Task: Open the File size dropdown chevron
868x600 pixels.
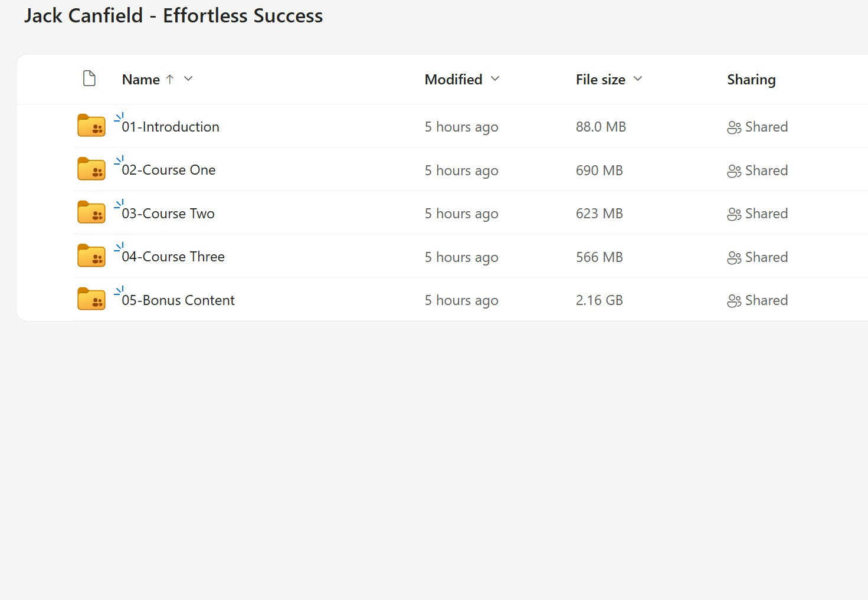Action: (637, 78)
